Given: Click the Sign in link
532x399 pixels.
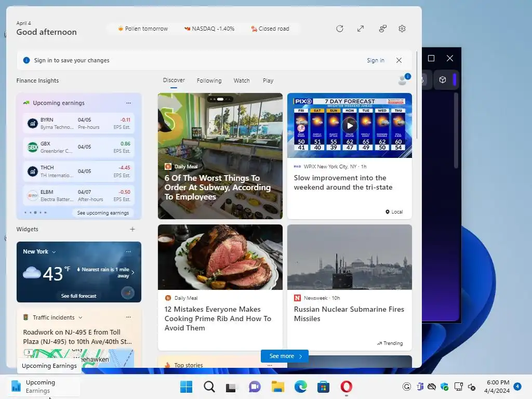Looking at the screenshot, I should click(376, 60).
